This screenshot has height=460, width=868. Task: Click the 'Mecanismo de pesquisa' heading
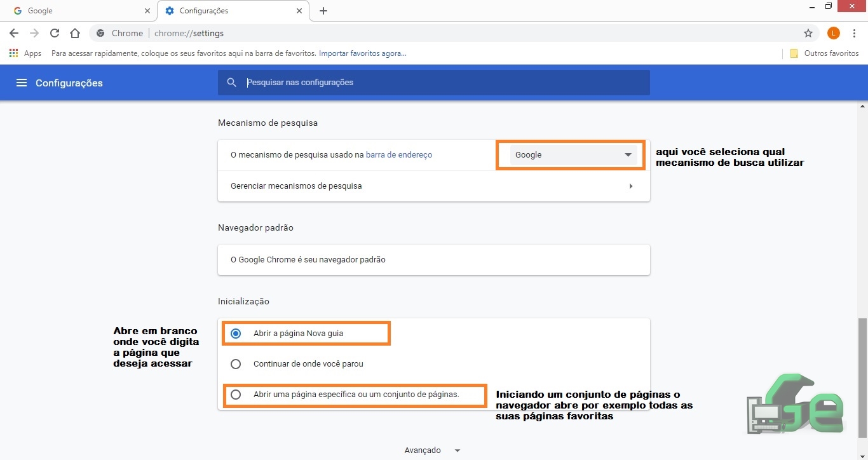[x=268, y=123]
